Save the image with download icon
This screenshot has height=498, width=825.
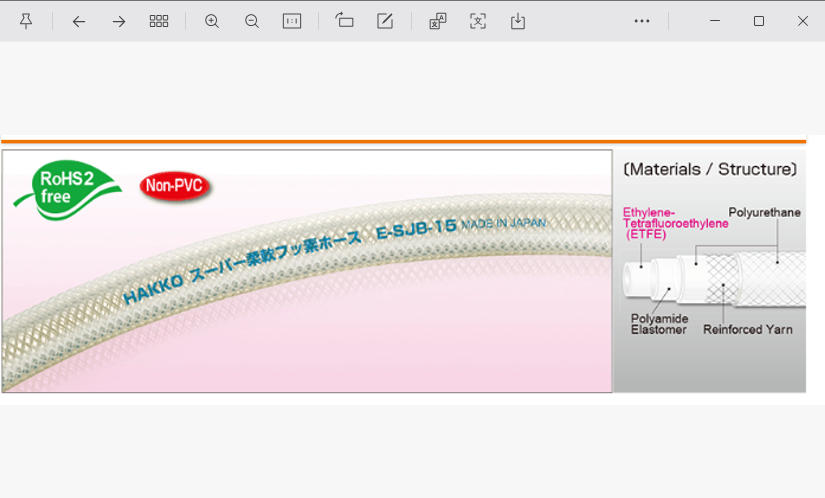coord(518,21)
